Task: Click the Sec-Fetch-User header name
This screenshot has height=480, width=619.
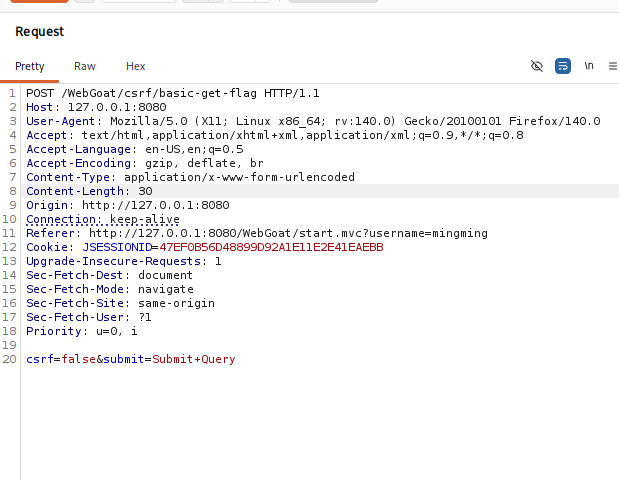Action: (75, 317)
